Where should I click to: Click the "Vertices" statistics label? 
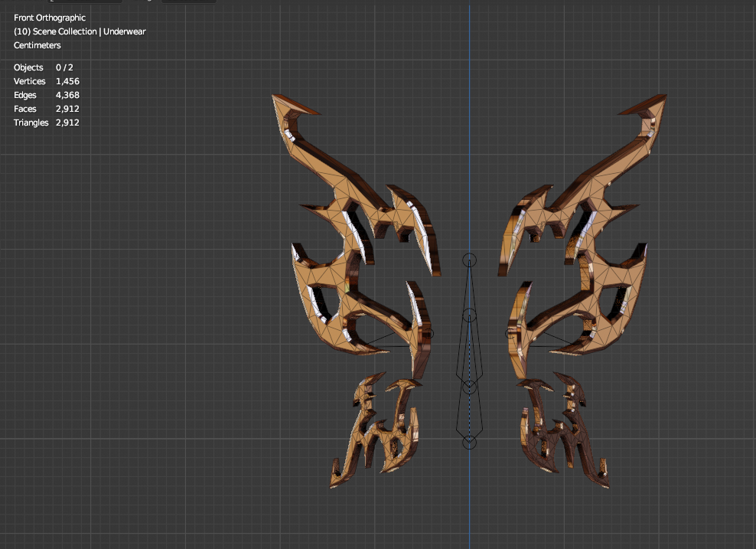click(x=29, y=81)
